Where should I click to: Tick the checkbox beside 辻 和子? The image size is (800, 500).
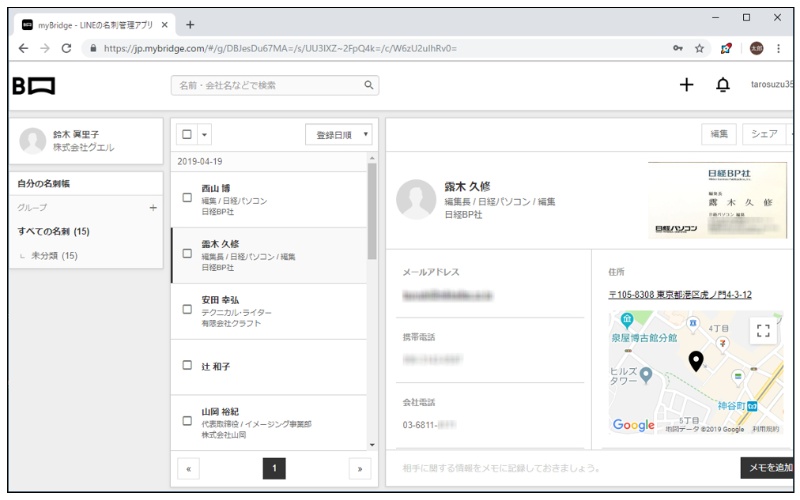pos(187,365)
